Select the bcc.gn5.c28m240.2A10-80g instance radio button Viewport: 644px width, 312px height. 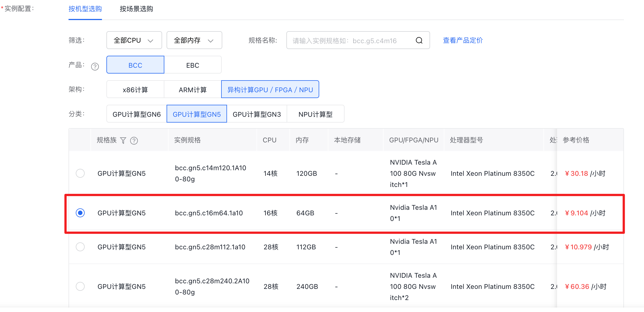click(x=80, y=286)
